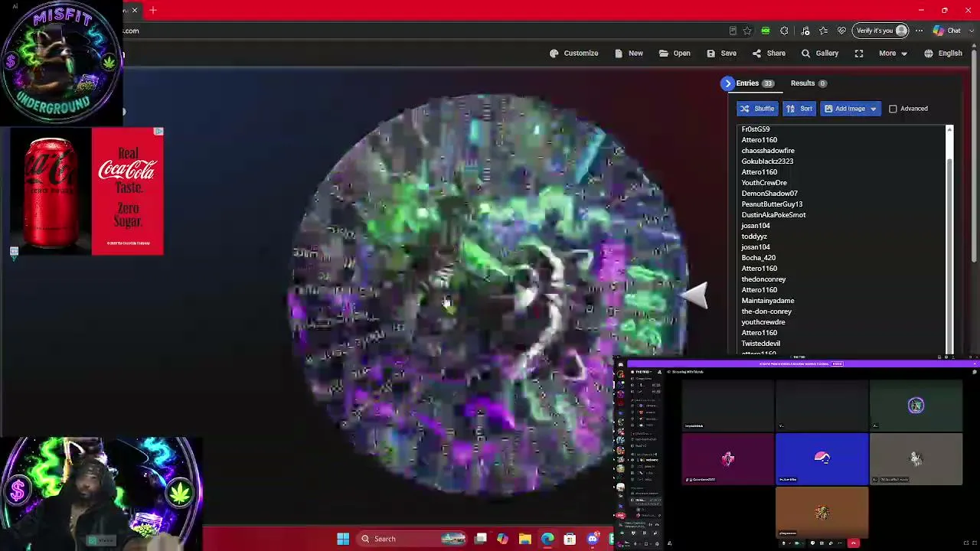Screen dimensions: 980x551
Task: Open a new browser tab
Action: (x=153, y=10)
